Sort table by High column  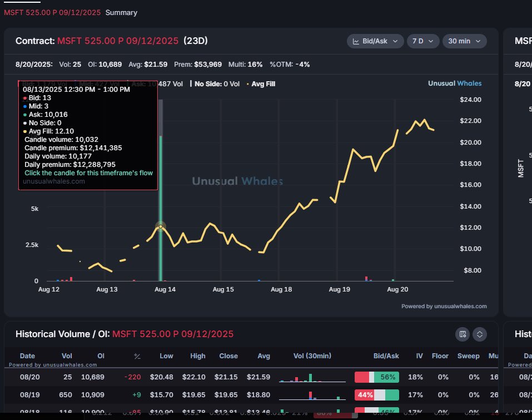198,356
